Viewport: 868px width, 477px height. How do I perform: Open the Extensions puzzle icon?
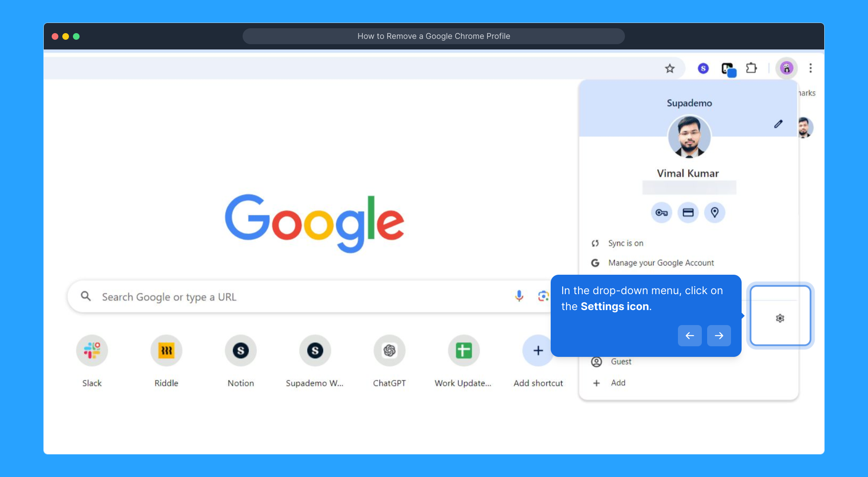[751, 68]
